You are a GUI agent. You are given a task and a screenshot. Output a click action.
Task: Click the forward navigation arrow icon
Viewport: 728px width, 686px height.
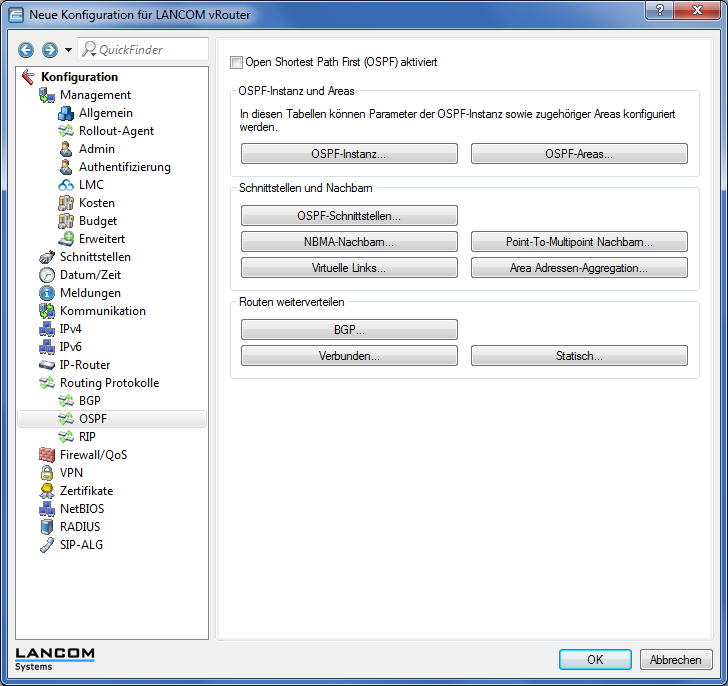(49, 50)
